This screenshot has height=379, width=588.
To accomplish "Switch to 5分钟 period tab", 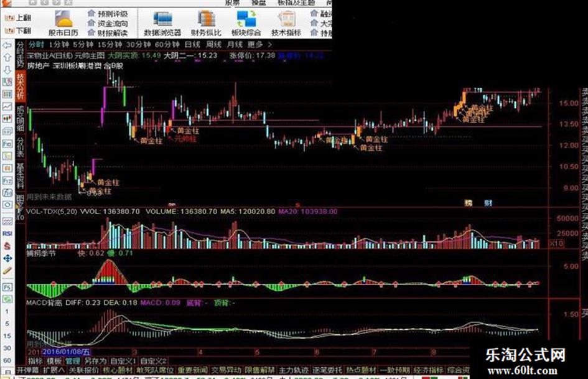I will 83,45.
